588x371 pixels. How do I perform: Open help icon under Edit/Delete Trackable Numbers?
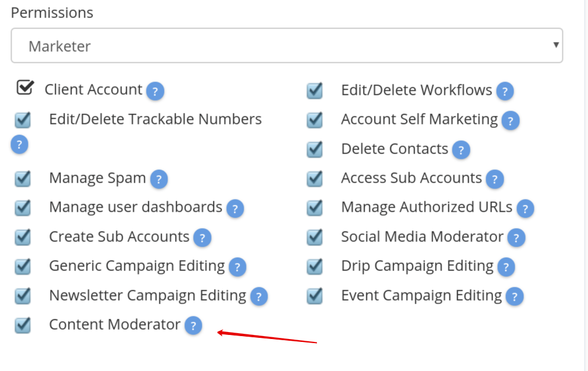[x=20, y=144]
